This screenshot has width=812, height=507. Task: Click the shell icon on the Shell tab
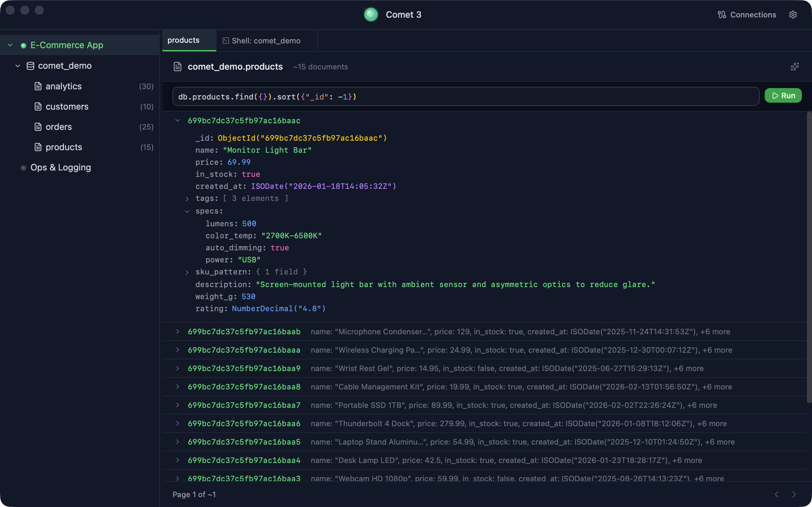click(x=226, y=40)
